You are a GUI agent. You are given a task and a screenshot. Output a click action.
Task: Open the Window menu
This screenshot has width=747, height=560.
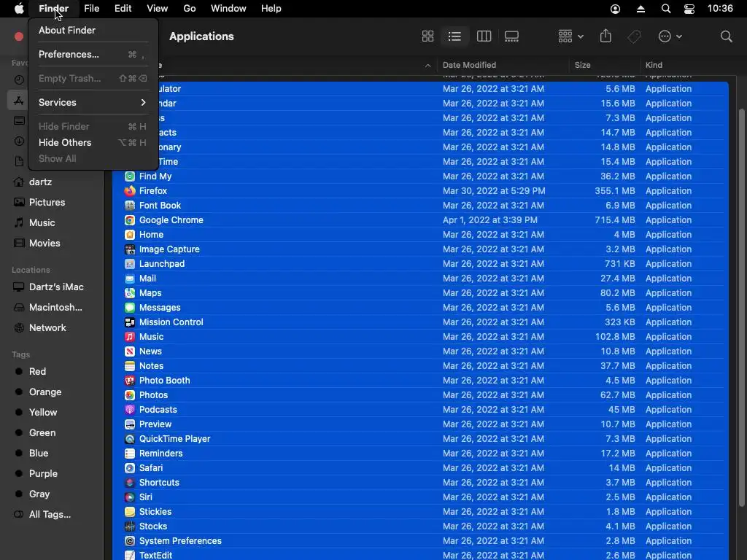[x=228, y=9]
